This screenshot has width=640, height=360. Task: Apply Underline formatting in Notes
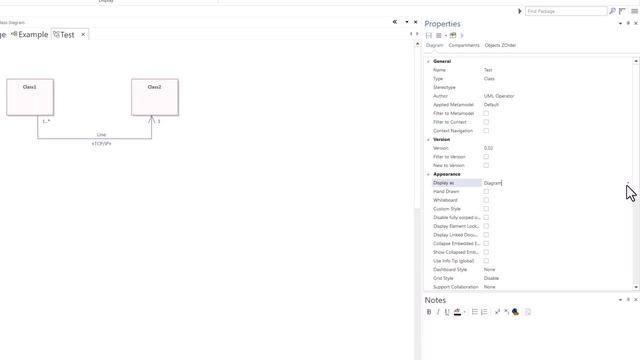(447, 312)
